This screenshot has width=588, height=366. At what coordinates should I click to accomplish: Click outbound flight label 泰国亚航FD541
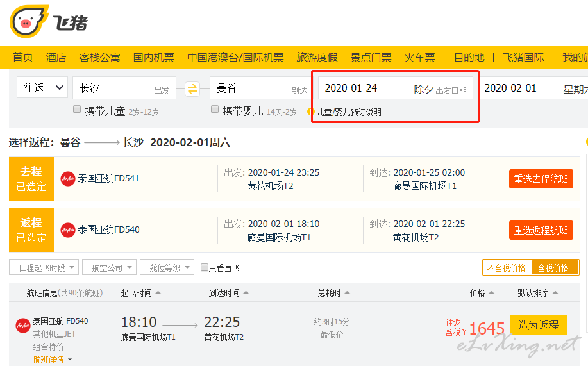tap(108, 178)
